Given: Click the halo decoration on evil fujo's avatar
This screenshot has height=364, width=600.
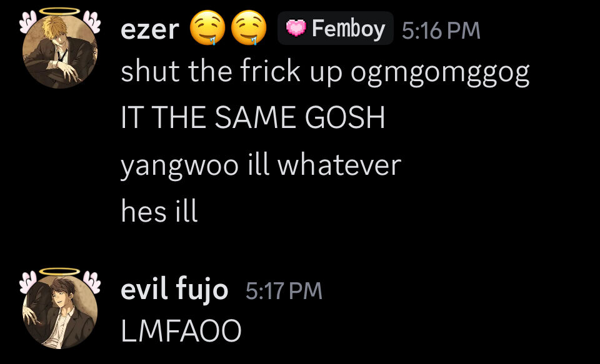Looking at the screenshot, I should 60,272.
